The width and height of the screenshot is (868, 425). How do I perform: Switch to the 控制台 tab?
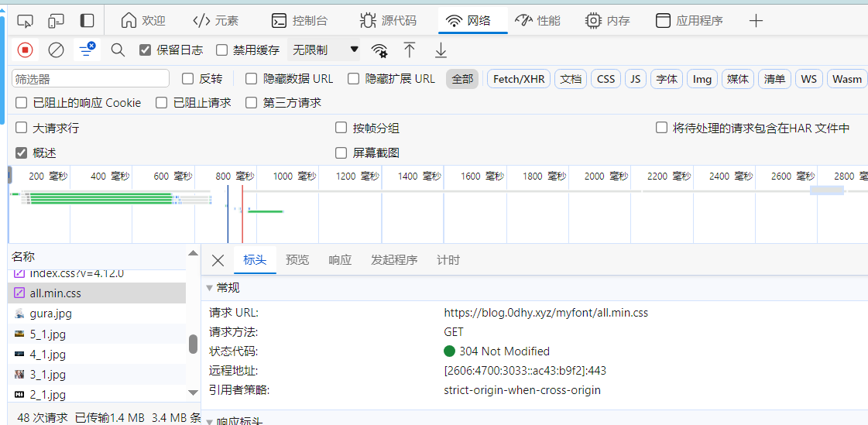[x=300, y=21]
